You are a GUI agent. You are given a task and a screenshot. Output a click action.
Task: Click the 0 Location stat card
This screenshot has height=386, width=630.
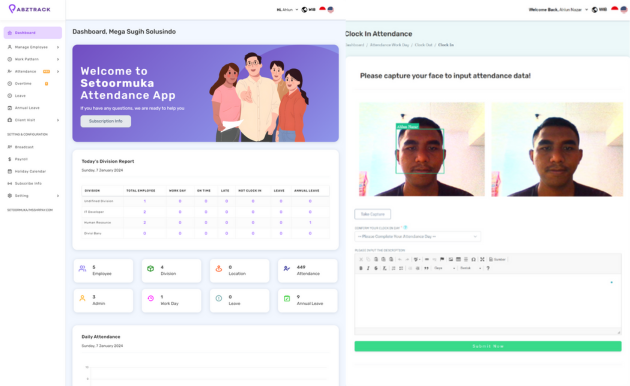coord(239,270)
